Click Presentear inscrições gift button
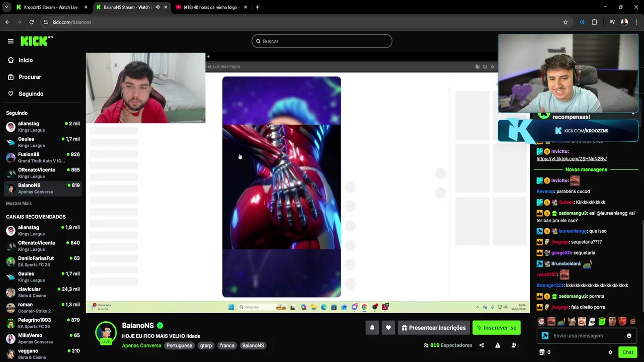This screenshot has width=644, height=362. 434,328
